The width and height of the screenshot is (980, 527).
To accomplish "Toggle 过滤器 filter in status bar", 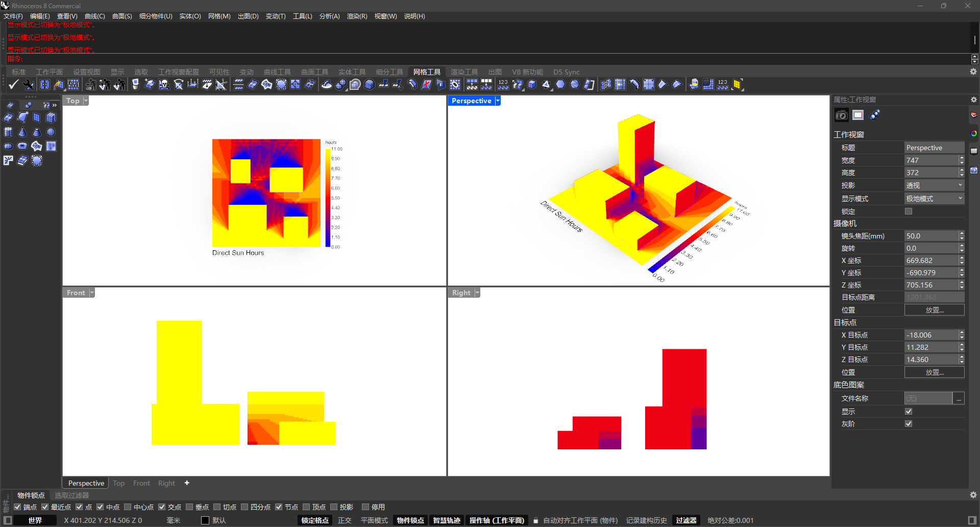I will click(x=686, y=520).
